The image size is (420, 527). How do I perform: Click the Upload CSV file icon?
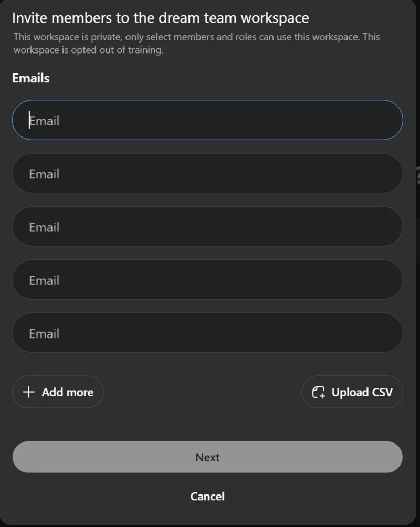(319, 392)
